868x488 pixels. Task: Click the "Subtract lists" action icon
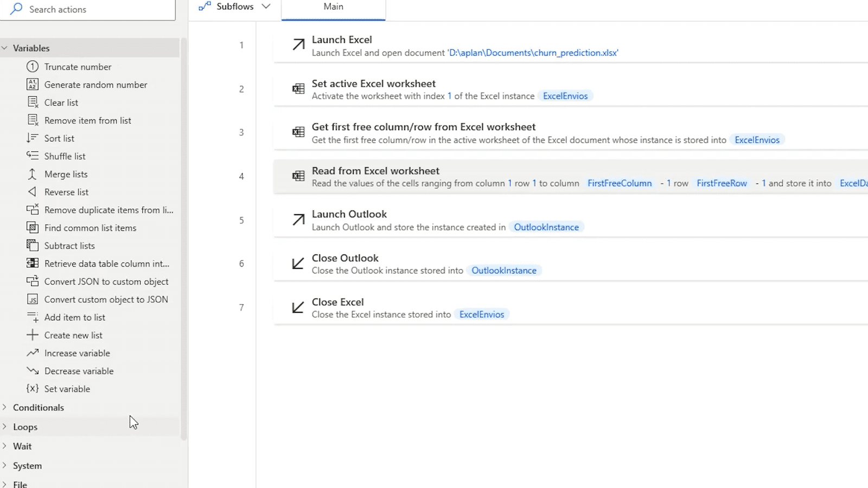[x=32, y=245]
